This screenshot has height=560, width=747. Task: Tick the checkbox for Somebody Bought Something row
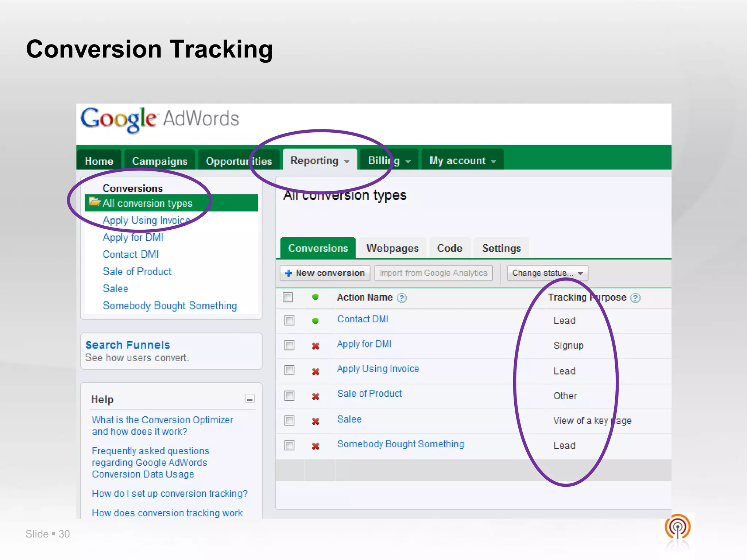290,446
